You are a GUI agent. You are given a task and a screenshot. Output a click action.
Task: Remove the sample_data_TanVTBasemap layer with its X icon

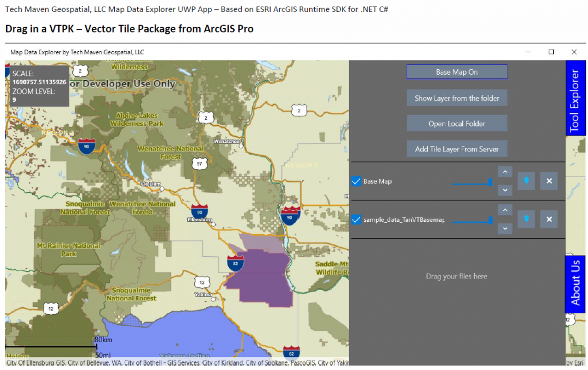[x=549, y=219]
